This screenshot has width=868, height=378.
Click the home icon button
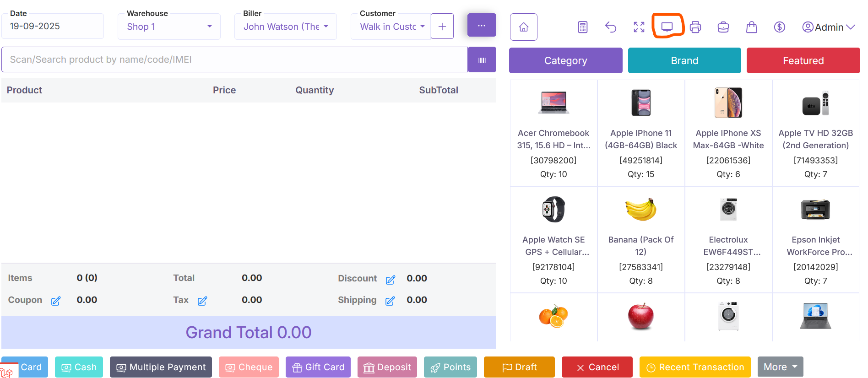click(523, 27)
